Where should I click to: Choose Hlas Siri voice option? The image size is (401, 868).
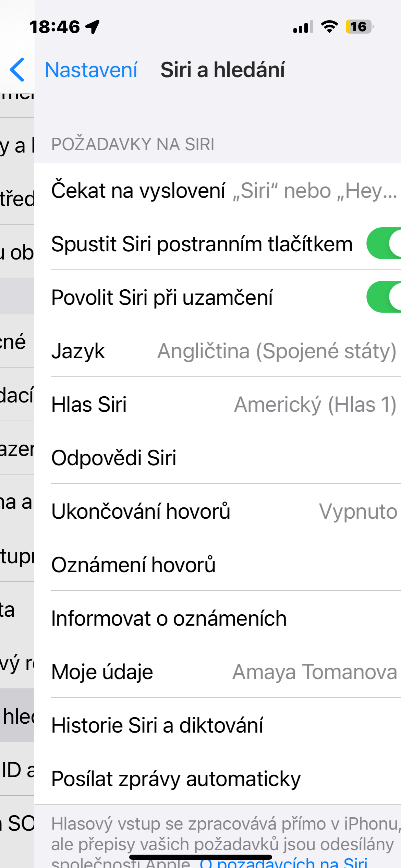pos(224,404)
